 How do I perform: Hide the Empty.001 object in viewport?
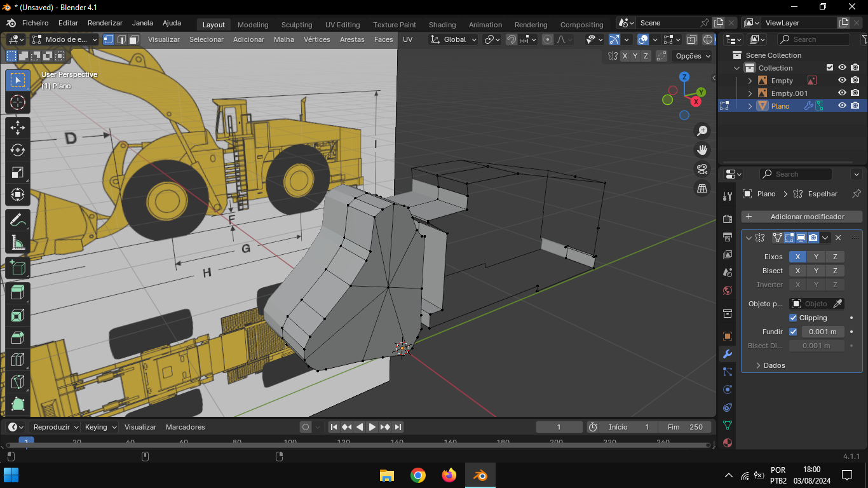point(842,93)
